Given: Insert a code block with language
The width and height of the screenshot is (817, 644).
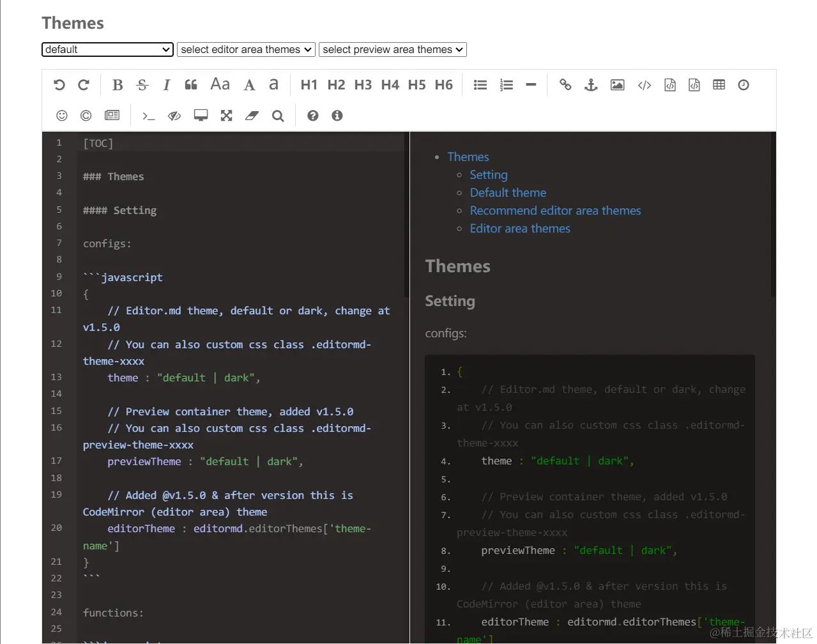Looking at the screenshot, I should (694, 85).
